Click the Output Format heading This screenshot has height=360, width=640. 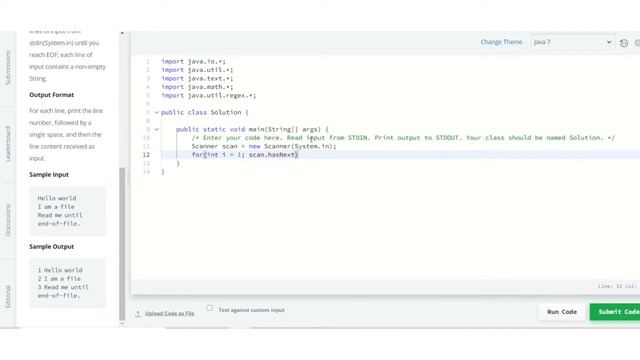point(51,95)
